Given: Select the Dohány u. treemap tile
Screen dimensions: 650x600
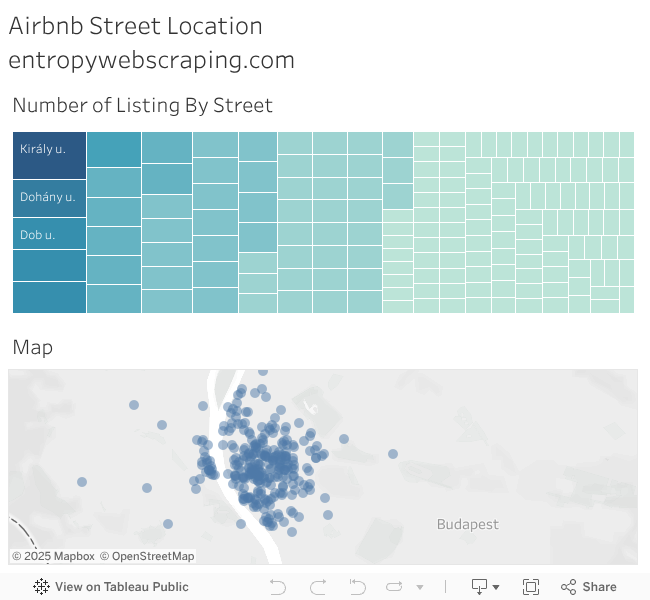Looking at the screenshot, I should click(x=49, y=199).
